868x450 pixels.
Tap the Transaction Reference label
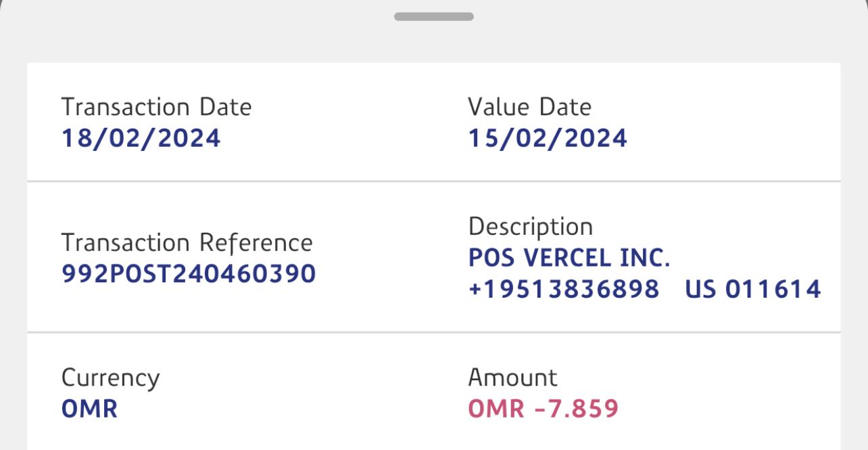[x=187, y=242]
